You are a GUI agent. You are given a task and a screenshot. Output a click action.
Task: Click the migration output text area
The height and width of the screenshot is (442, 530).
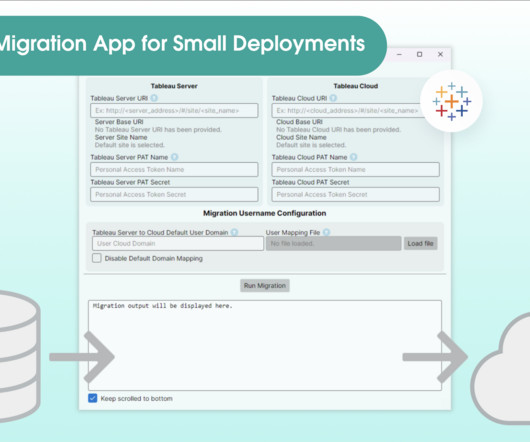[265, 345]
